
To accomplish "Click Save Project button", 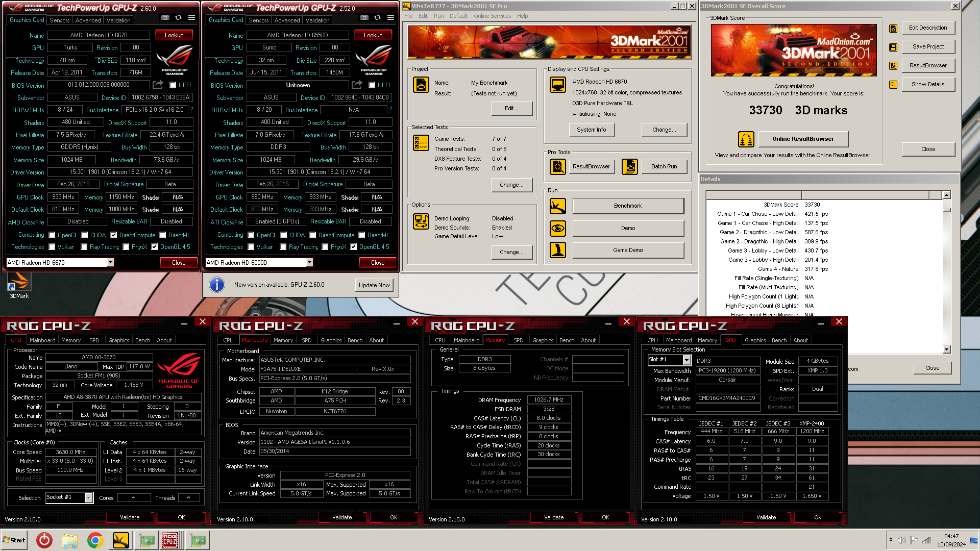I will click(x=928, y=47).
